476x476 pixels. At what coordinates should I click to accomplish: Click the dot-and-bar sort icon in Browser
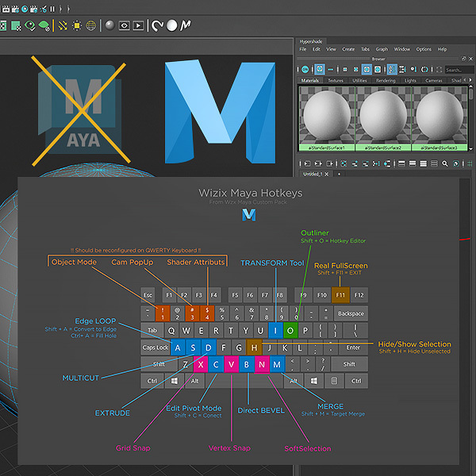[413, 70]
